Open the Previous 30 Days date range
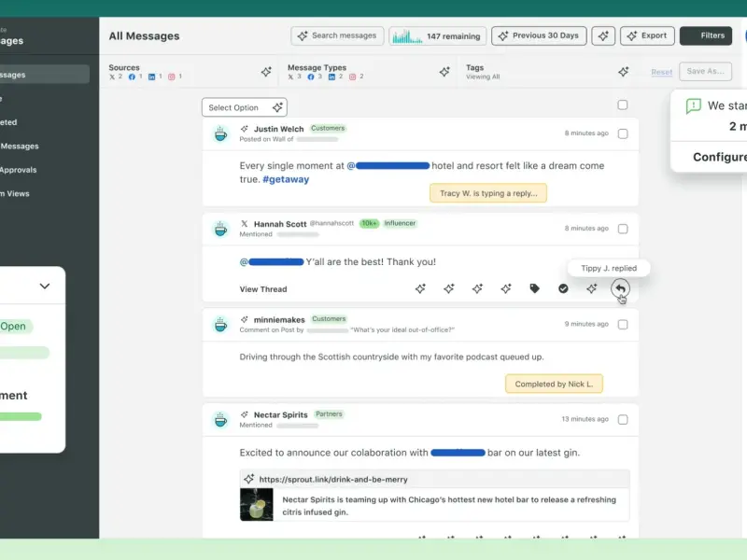The height and width of the screenshot is (560, 747). click(x=538, y=35)
